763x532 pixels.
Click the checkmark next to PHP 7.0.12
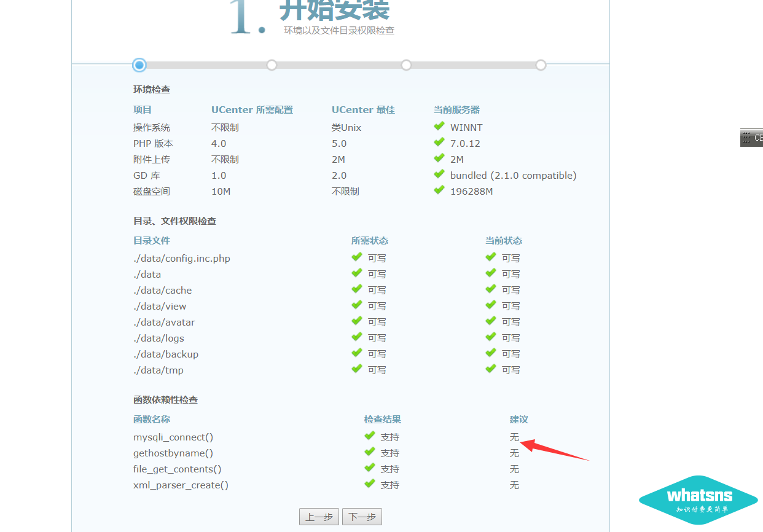(439, 143)
